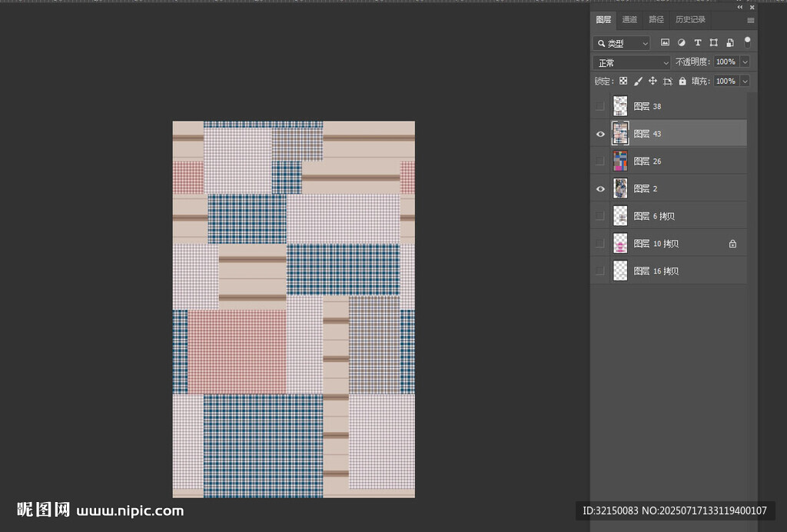Open the layers panel hamburger menu
Viewport: 787px width, 532px height.
(x=750, y=20)
